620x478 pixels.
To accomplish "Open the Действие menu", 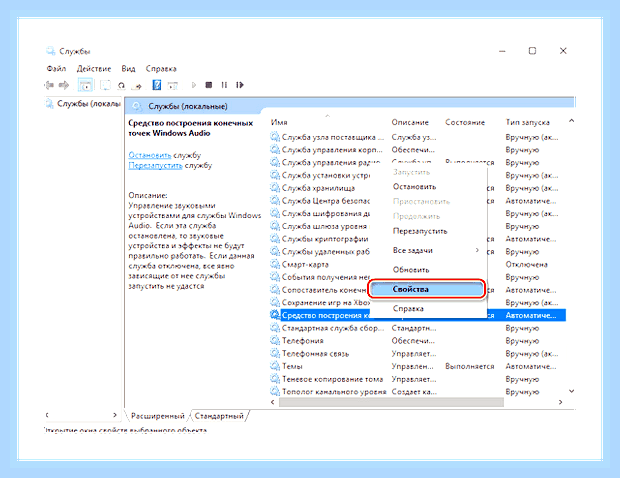I will point(94,69).
